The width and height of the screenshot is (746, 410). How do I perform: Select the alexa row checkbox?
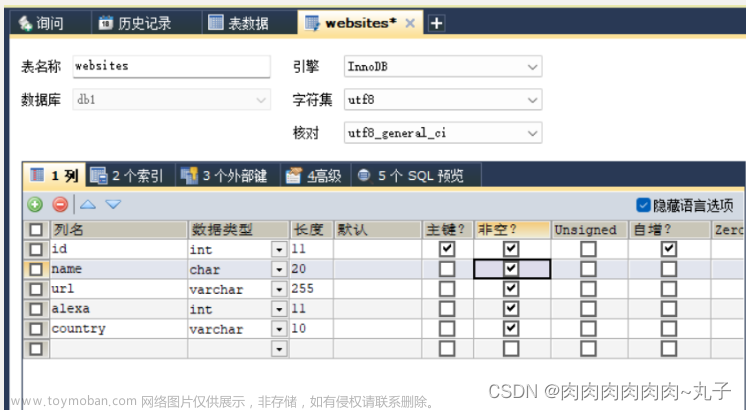(36, 309)
